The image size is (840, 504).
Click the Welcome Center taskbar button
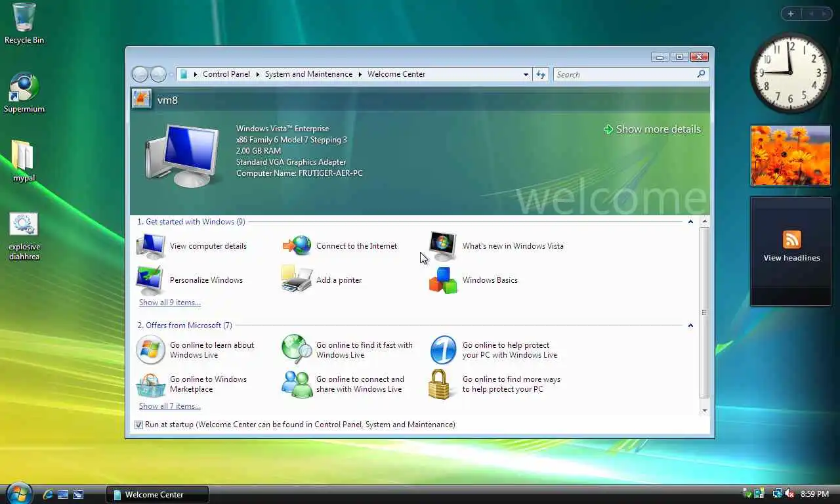tap(157, 494)
